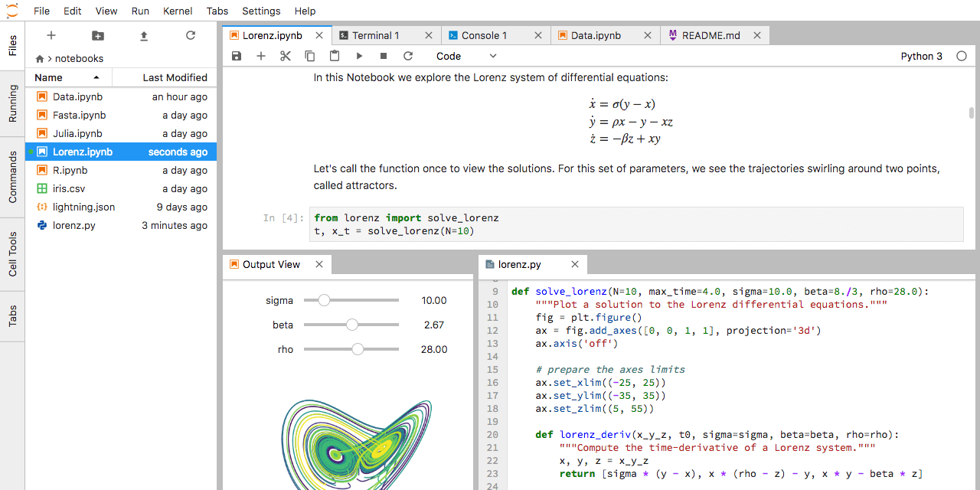This screenshot has width=980, height=490.
Task: Insert a cell below with the plus icon
Action: [x=261, y=56]
